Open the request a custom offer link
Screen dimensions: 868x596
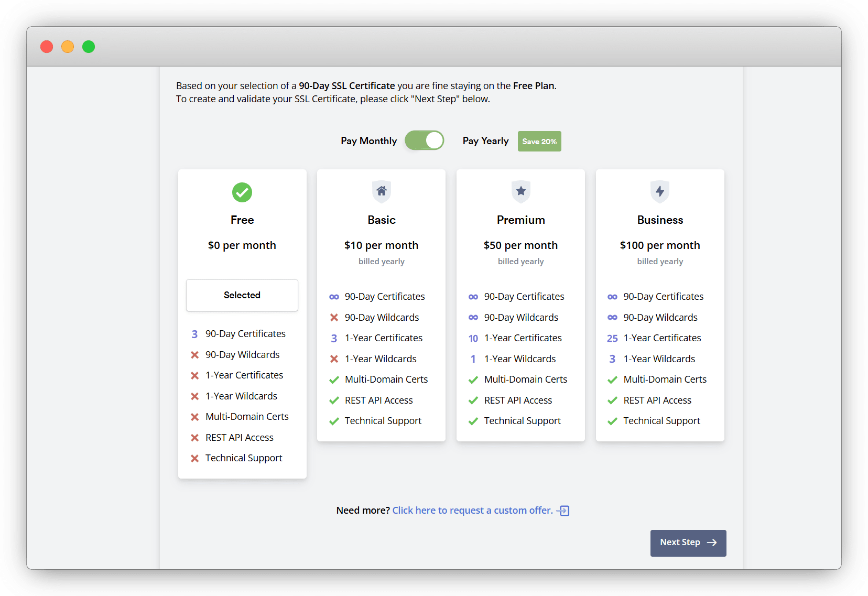(472, 511)
